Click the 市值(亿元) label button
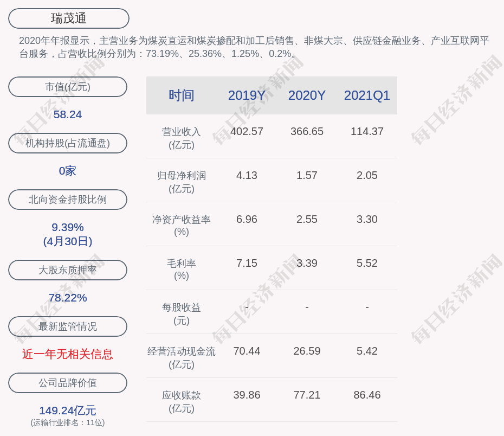The width and height of the screenshot is (504, 436). point(68,87)
